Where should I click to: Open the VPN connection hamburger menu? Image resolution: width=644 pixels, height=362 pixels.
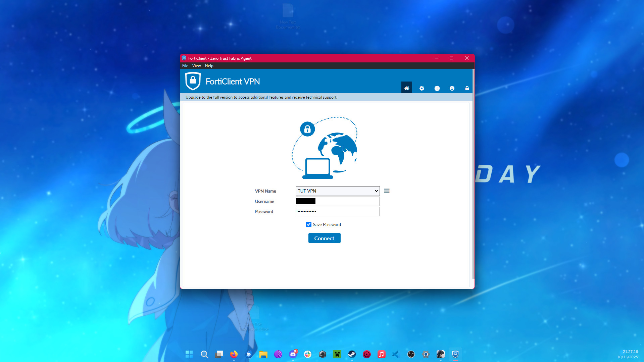[387, 191]
